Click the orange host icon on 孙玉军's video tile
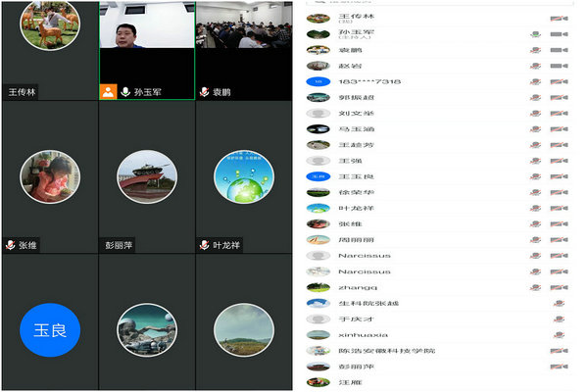 [x=109, y=91]
